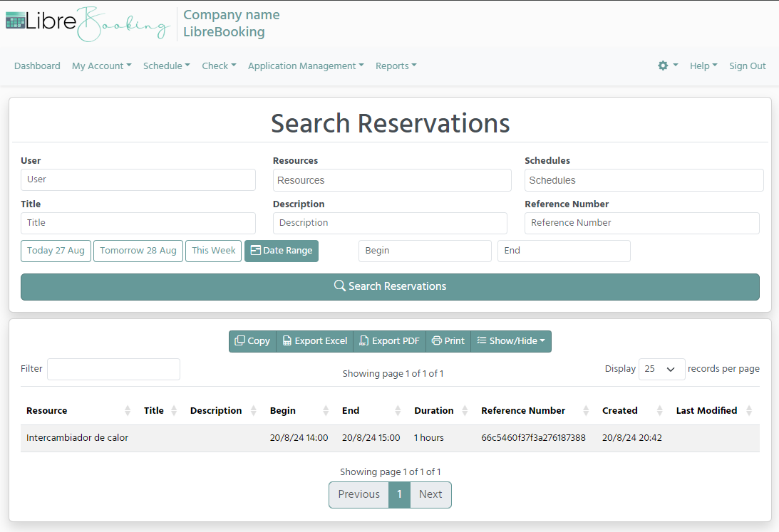Click the LibreBooking logo icon
The width and height of the screenshot is (779, 532).
tap(15, 24)
